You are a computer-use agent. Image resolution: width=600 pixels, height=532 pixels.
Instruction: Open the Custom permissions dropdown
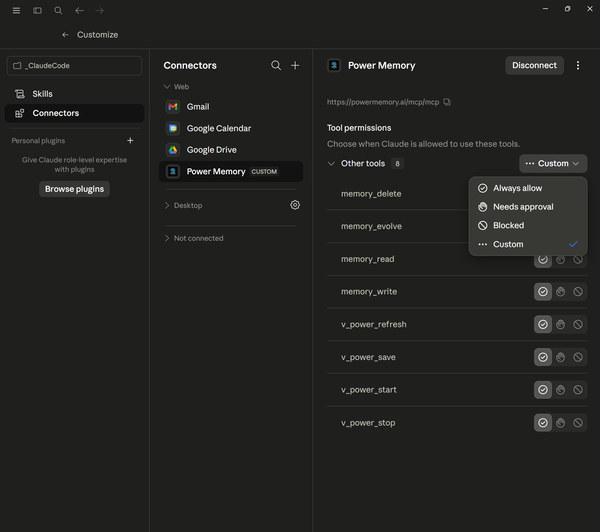(553, 163)
